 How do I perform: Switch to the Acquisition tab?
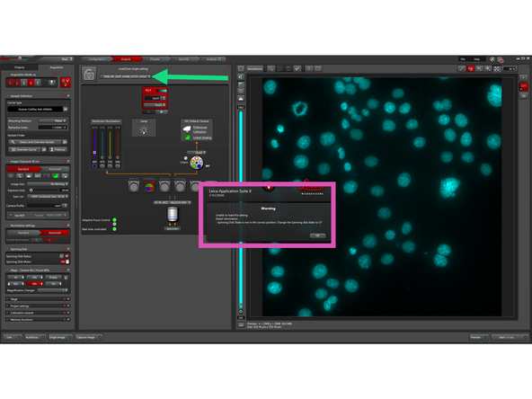[57, 67]
